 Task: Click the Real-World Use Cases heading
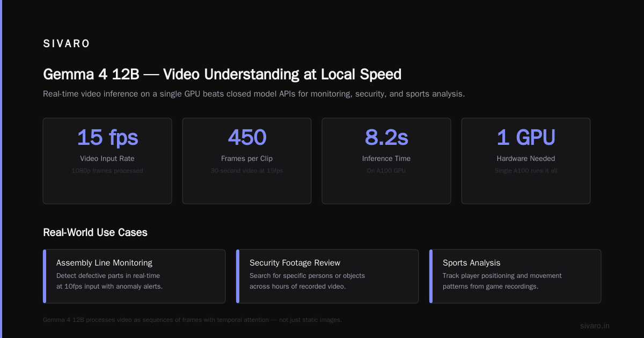[95, 232]
